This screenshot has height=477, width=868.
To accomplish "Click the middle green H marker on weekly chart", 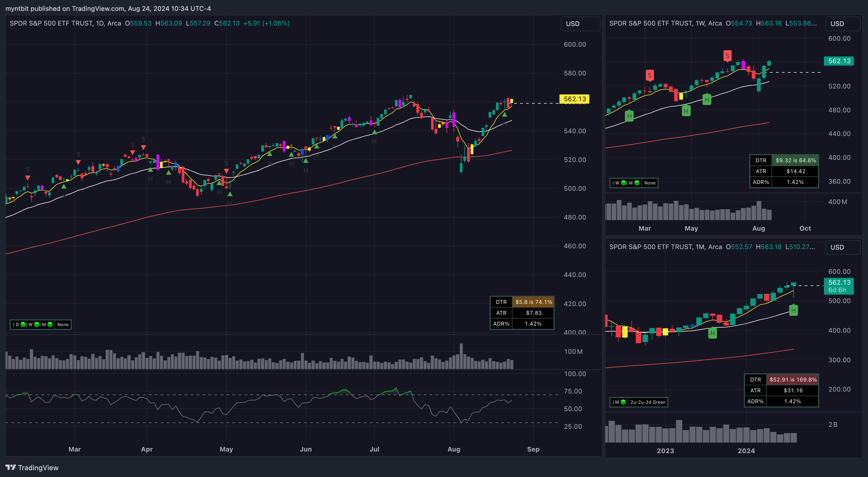I will pyautogui.click(x=686, y=111).
